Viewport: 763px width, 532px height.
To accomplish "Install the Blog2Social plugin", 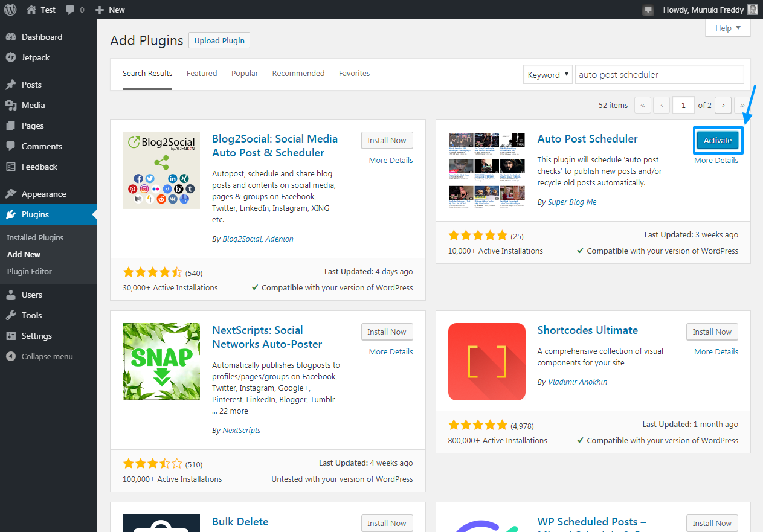I will pos(387,140).
